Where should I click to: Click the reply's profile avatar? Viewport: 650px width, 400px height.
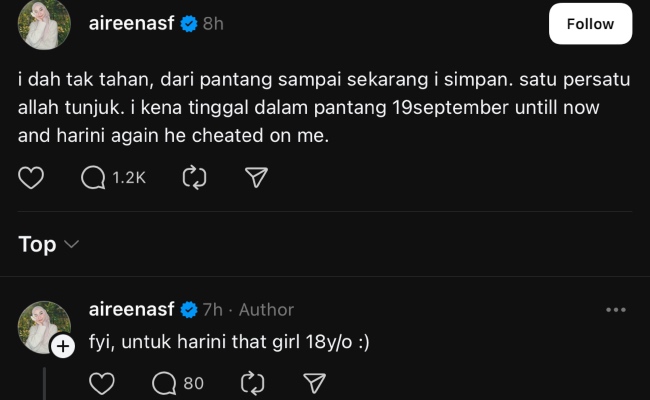tap(44, 326)
